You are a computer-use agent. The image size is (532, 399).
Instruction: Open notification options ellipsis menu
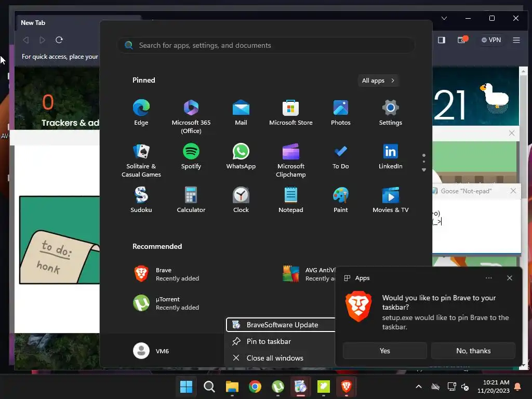pyautogui.click(x=488, y=278)
